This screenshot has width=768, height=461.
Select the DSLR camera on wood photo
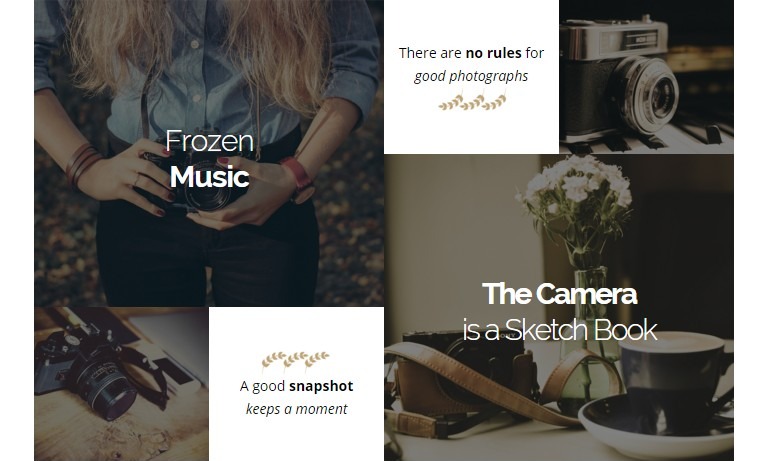click(121, 384)
